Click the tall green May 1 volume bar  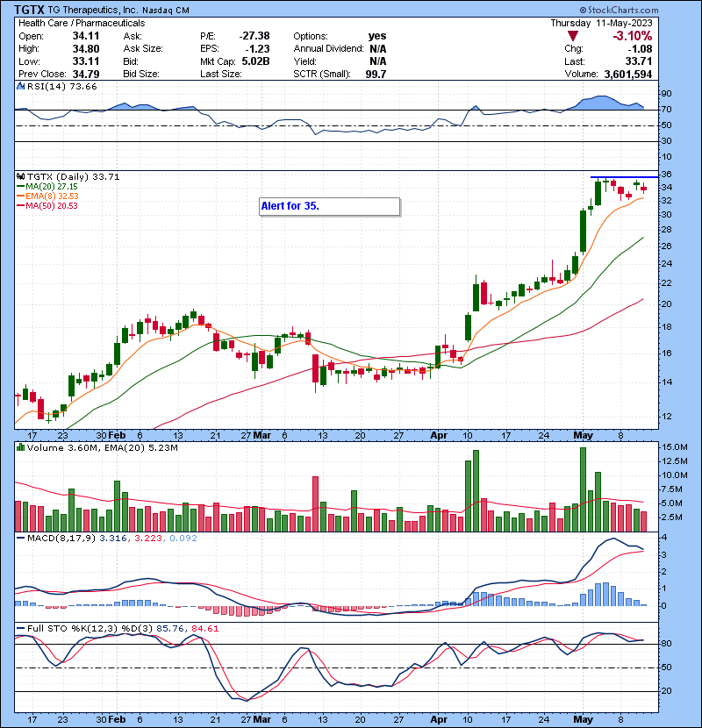pos(583,489)
